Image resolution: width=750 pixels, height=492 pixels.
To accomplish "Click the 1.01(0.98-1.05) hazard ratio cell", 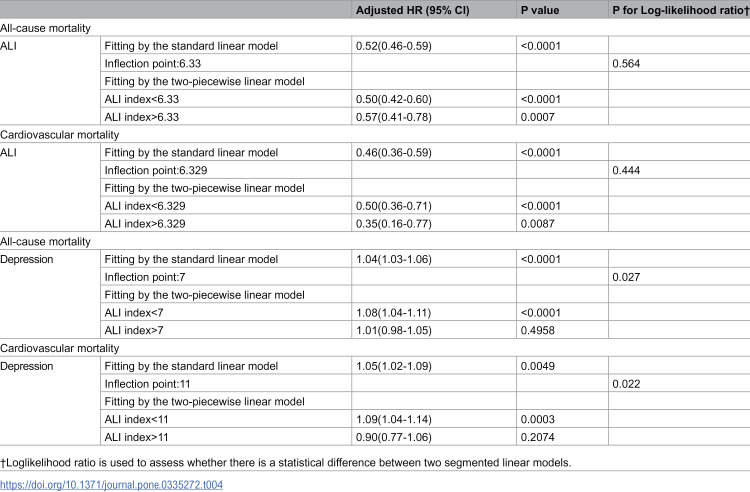I will pos(394,330).
